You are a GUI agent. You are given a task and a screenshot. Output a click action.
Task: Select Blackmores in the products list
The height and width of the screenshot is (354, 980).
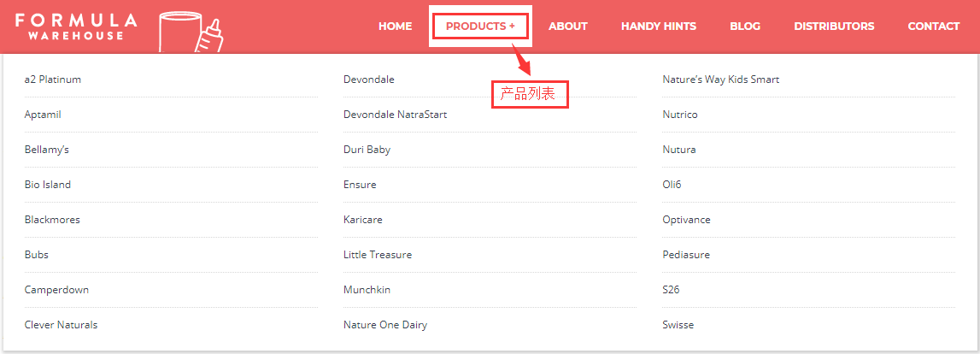click(52, 220)
